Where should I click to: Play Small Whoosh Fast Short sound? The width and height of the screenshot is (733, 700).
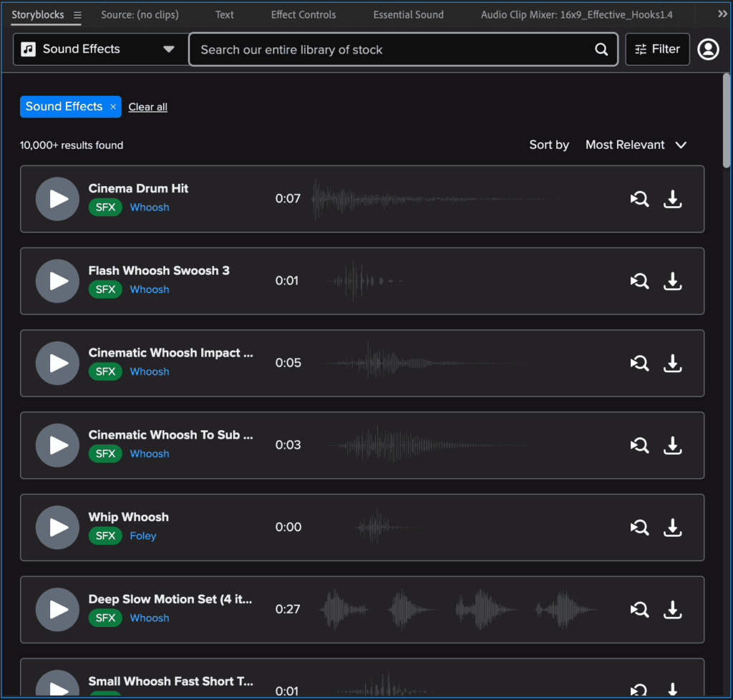(57, 684)
